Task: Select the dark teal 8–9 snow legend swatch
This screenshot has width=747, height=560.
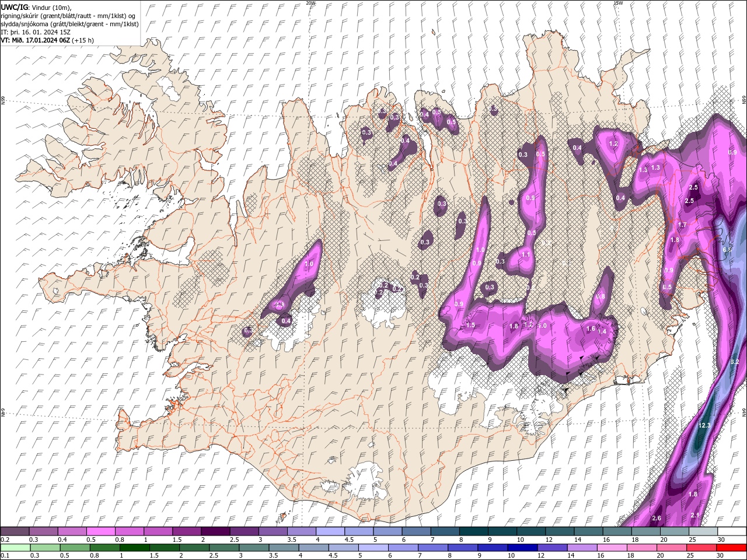Action: (x=473, y=531)
